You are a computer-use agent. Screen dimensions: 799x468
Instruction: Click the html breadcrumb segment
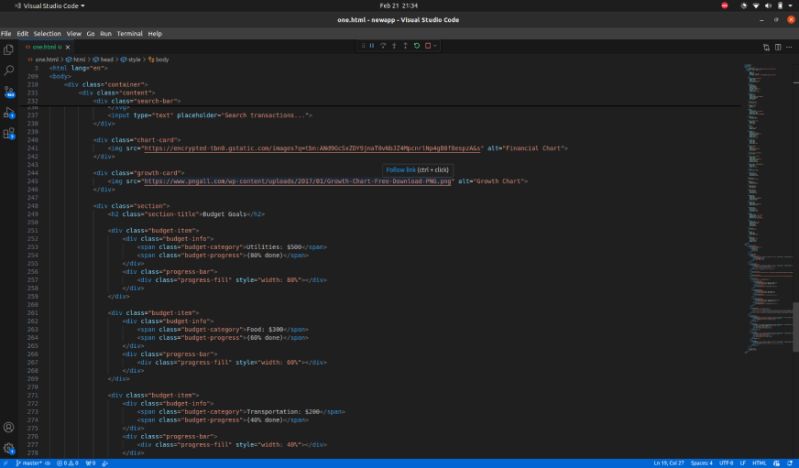click(76, 60)
